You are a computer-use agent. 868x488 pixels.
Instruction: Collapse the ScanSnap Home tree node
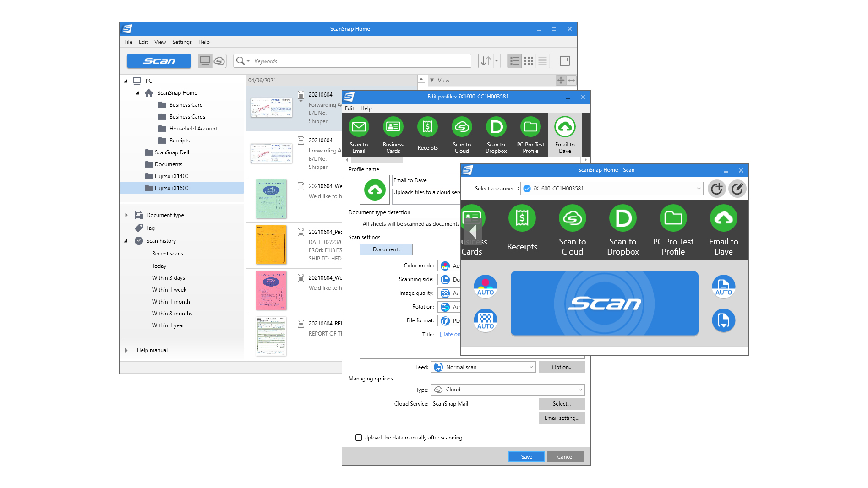[137, 93]
